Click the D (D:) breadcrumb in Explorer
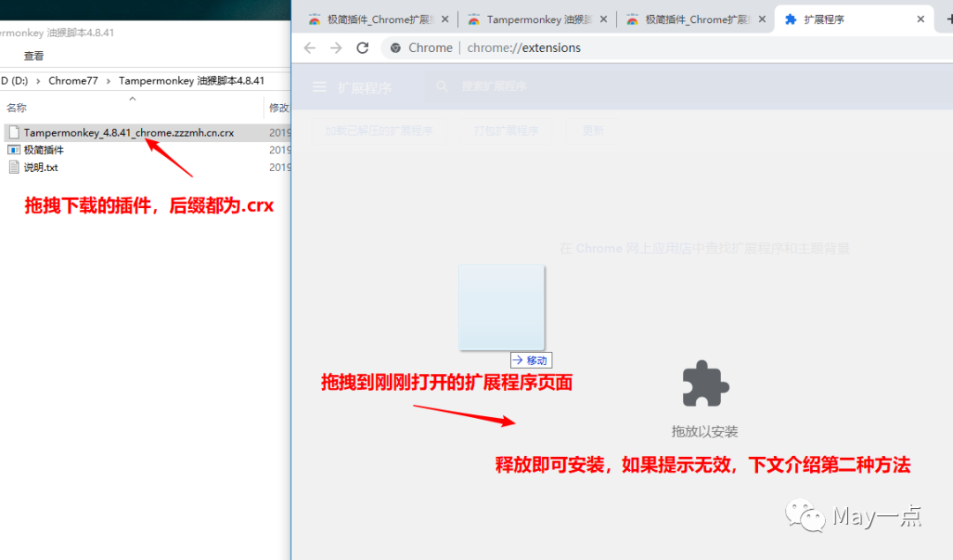 pyautogui.click(x=15, y=81)
